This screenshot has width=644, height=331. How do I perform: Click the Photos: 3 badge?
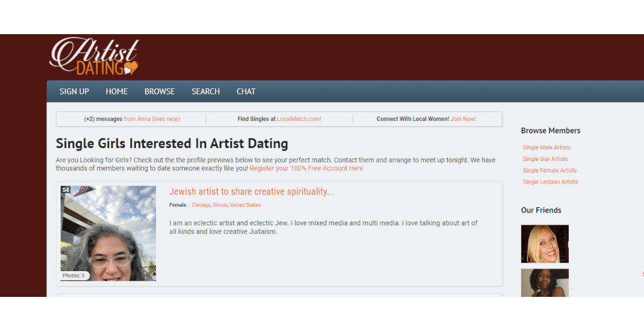click(x=73, y=276)
